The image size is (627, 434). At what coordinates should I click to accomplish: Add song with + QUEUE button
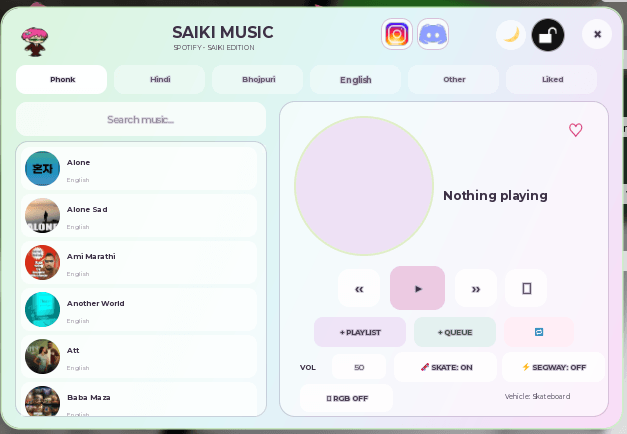pyautogui.click(x=455, y=332)
